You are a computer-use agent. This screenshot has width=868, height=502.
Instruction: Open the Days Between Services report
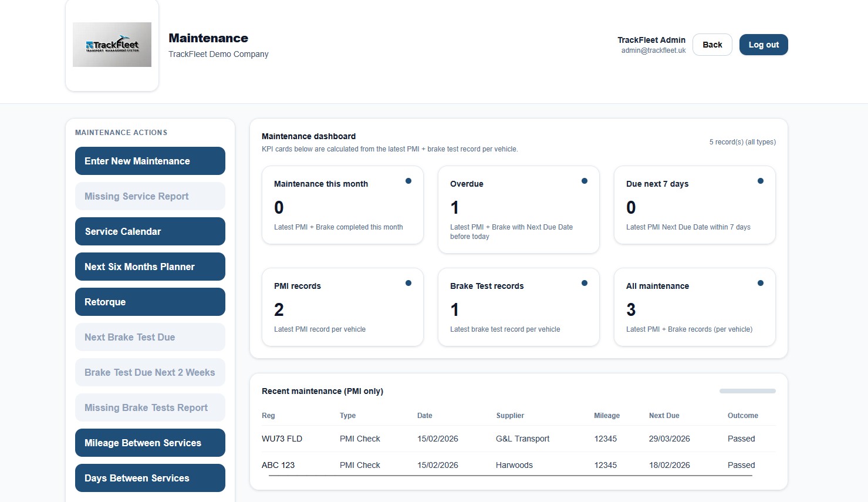tap(150, 478)
